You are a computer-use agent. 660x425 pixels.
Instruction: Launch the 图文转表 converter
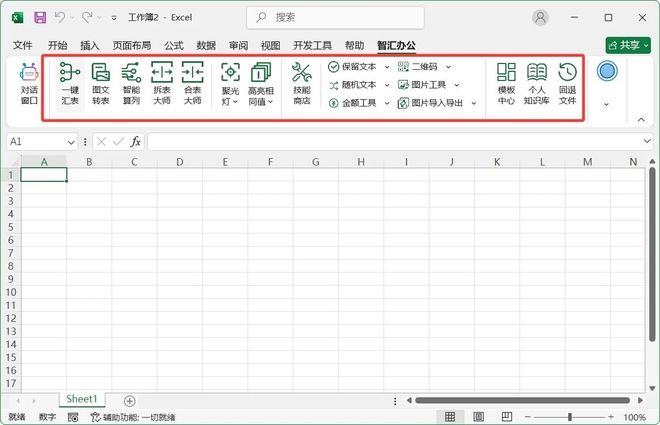coord(101,83)
